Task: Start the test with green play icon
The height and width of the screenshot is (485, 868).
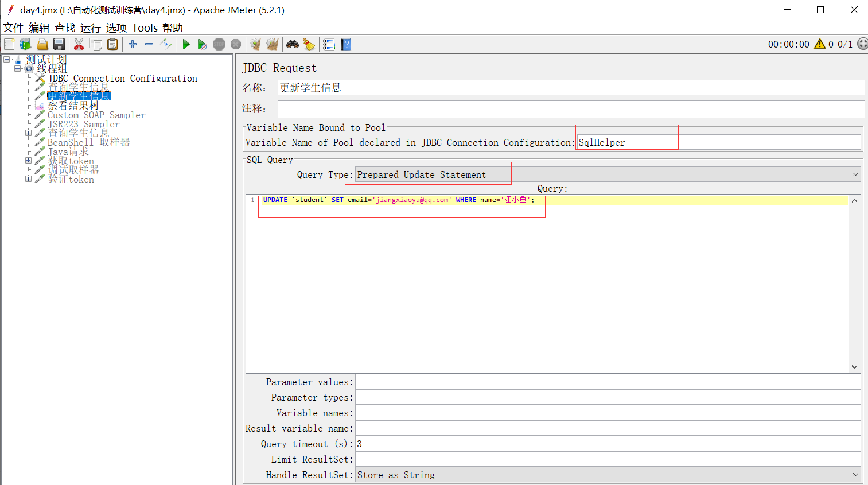Action: (186, 44)
